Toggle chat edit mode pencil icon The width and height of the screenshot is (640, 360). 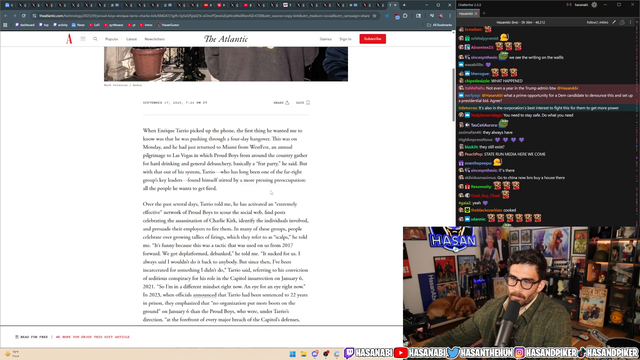point(614,22)
